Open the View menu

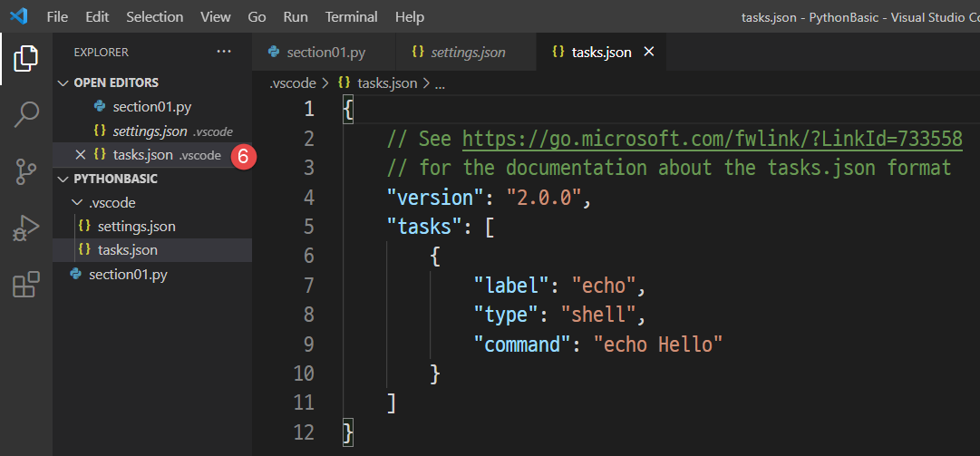[216, 17]
